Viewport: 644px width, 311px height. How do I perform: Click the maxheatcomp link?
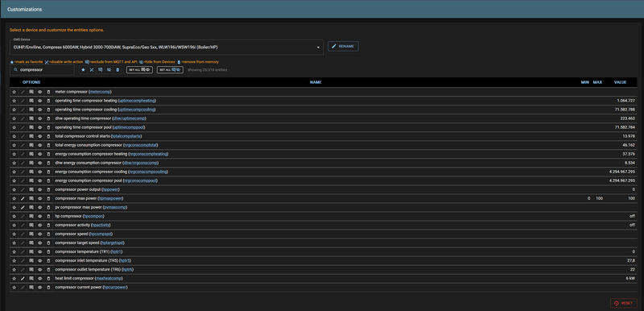click(x=109, y=279)
